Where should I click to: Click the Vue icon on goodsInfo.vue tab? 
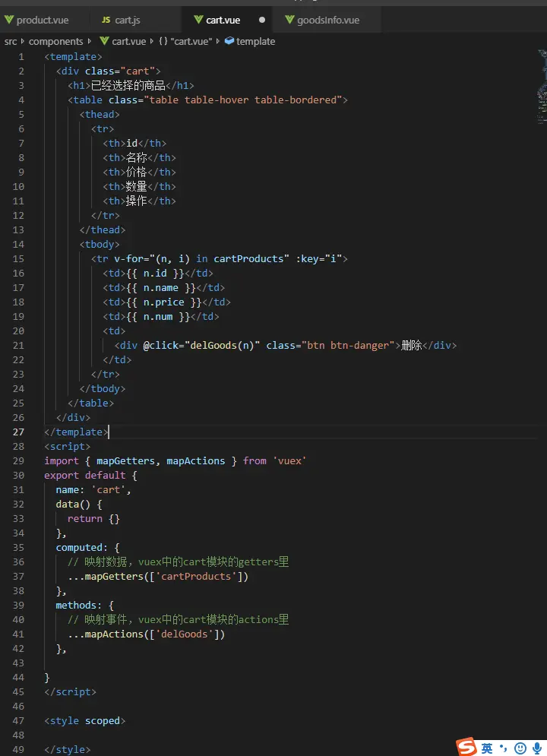[x=289, y=20]
